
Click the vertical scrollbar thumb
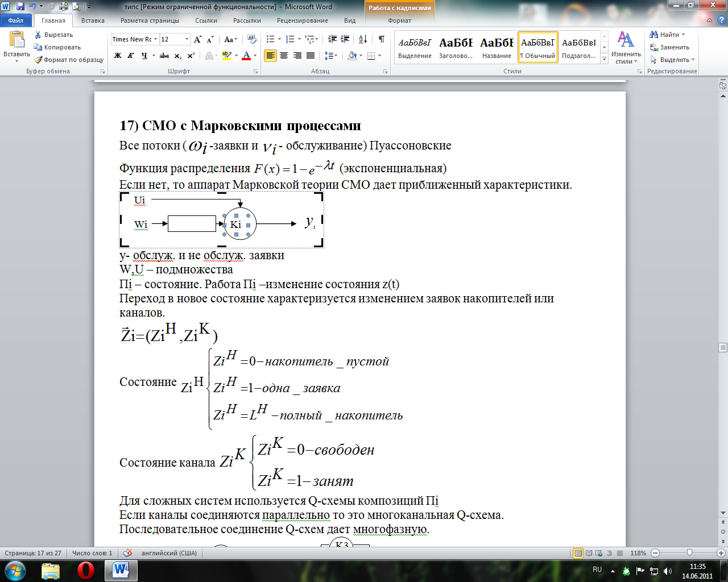723,347
